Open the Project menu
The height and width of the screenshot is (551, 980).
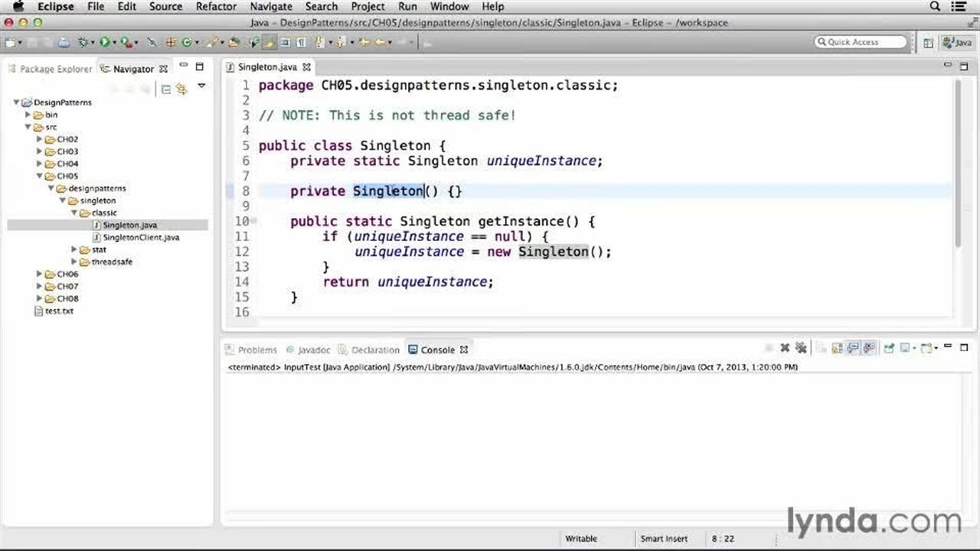tap(367, 6)
